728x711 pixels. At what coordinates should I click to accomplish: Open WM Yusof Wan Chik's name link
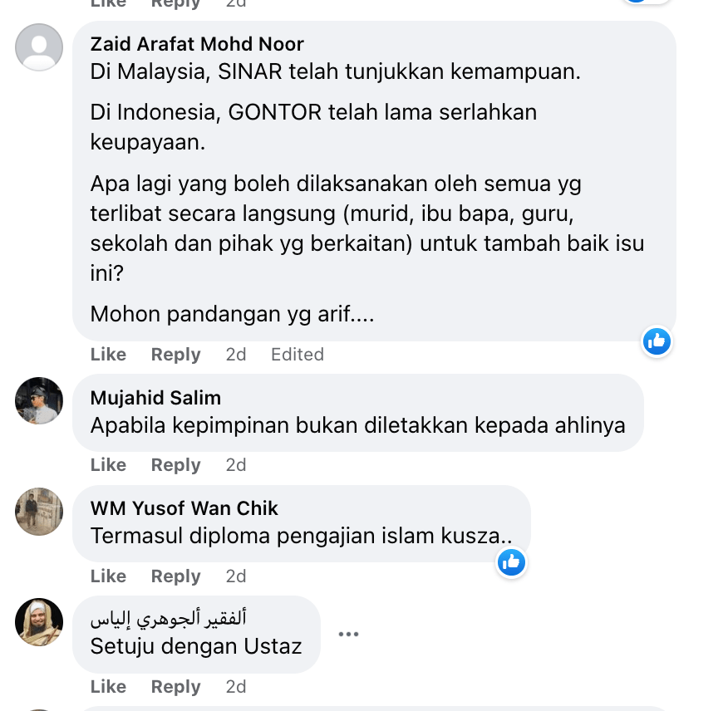(x=184, y=508)
